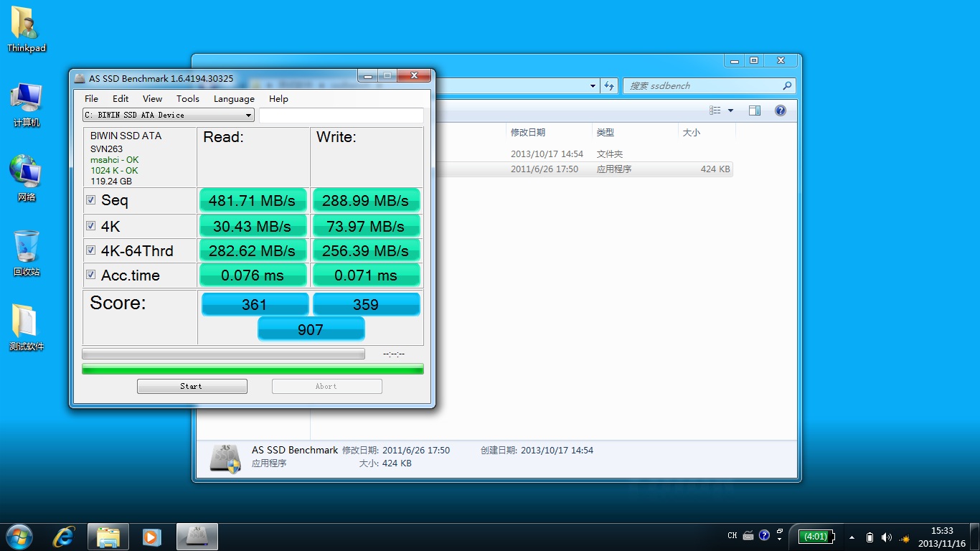Click the 搜索 ssdbench search field

(x=703, y=86)
